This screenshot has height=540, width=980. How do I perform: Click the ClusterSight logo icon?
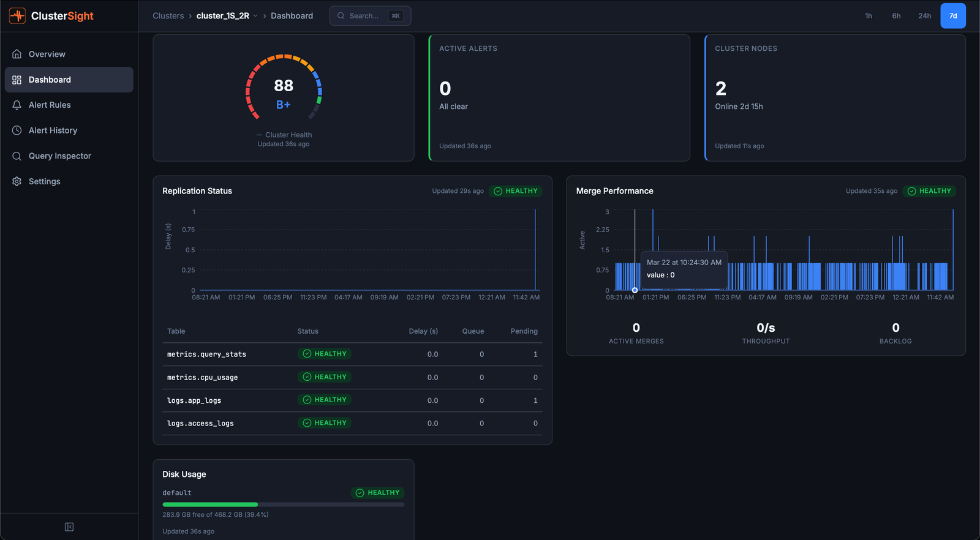click(x=17, y=16)
